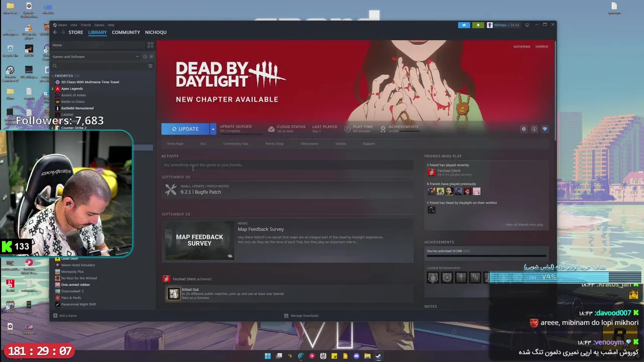Toggle the recent activity clock filter
The width and height of the screenshot is (644, 362).
click(x=145, y=56)
